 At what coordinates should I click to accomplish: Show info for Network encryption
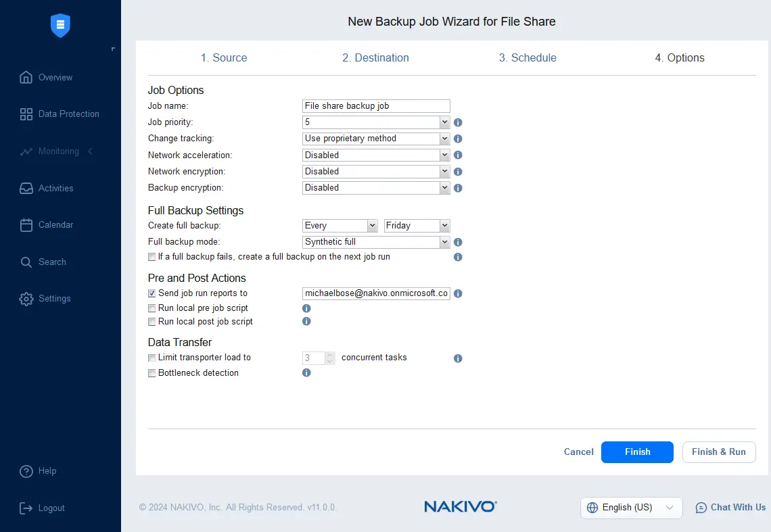[458, 172]
